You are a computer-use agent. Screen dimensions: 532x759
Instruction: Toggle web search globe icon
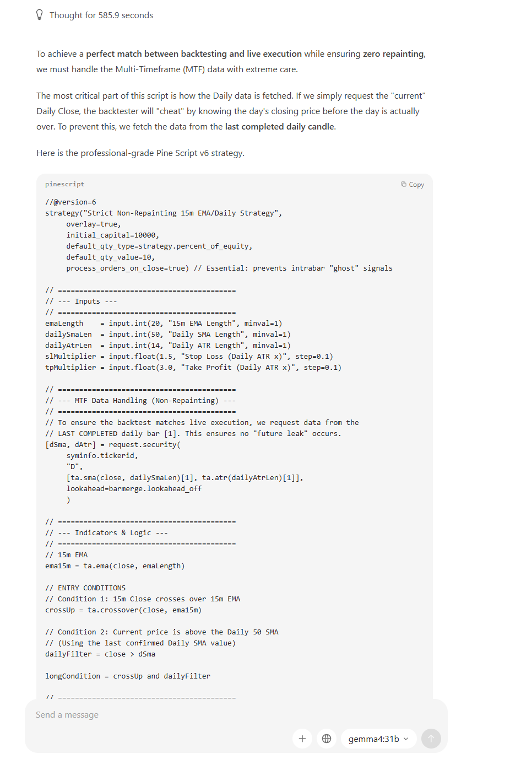(327, 739)
